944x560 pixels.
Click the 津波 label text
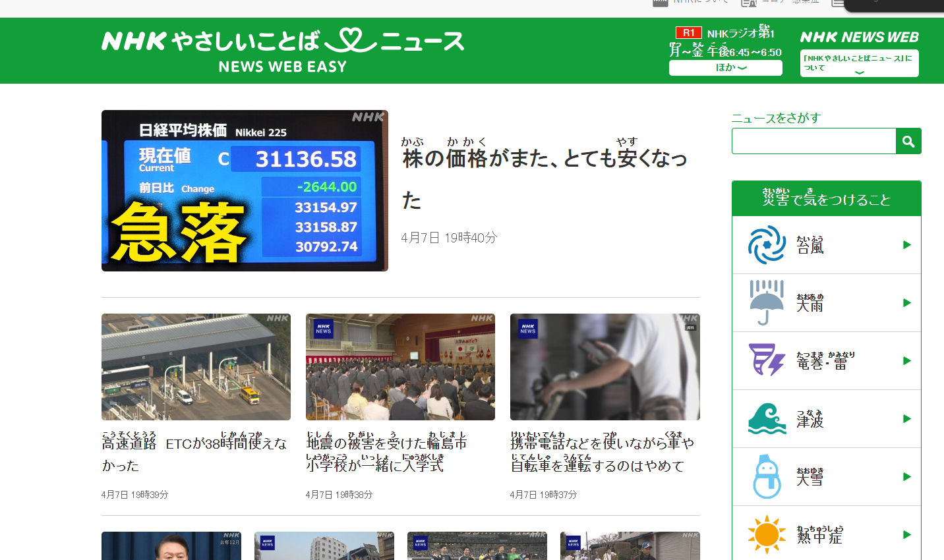coord(810,419)
